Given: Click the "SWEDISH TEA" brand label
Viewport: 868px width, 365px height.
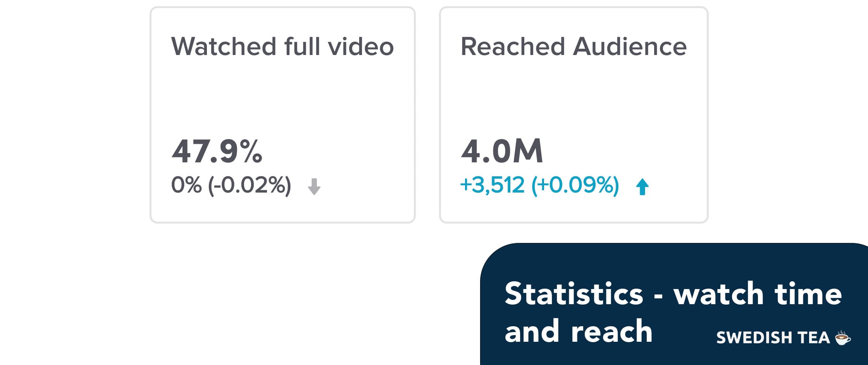Looking at the screenshot, I should (773, 337).
